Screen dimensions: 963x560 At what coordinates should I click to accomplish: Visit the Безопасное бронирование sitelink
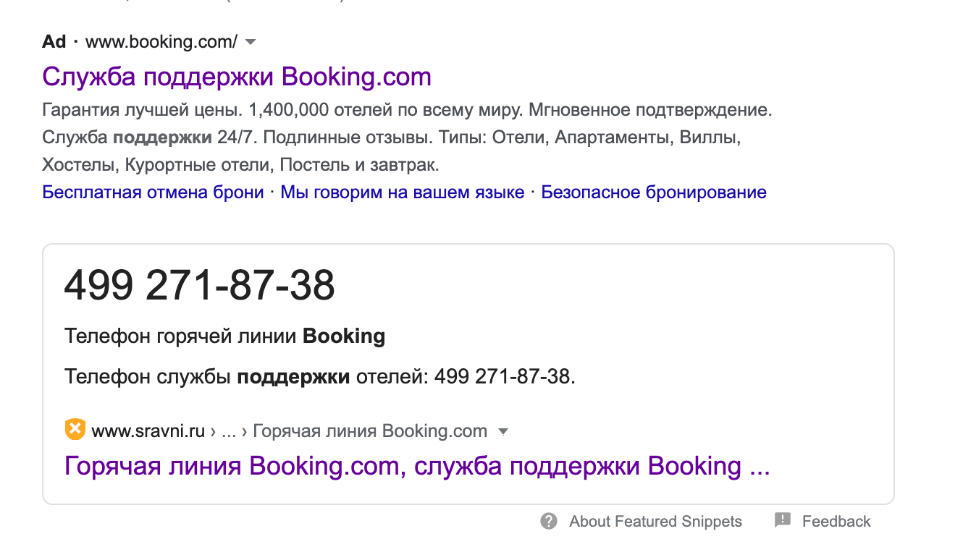tap(653, 192)
